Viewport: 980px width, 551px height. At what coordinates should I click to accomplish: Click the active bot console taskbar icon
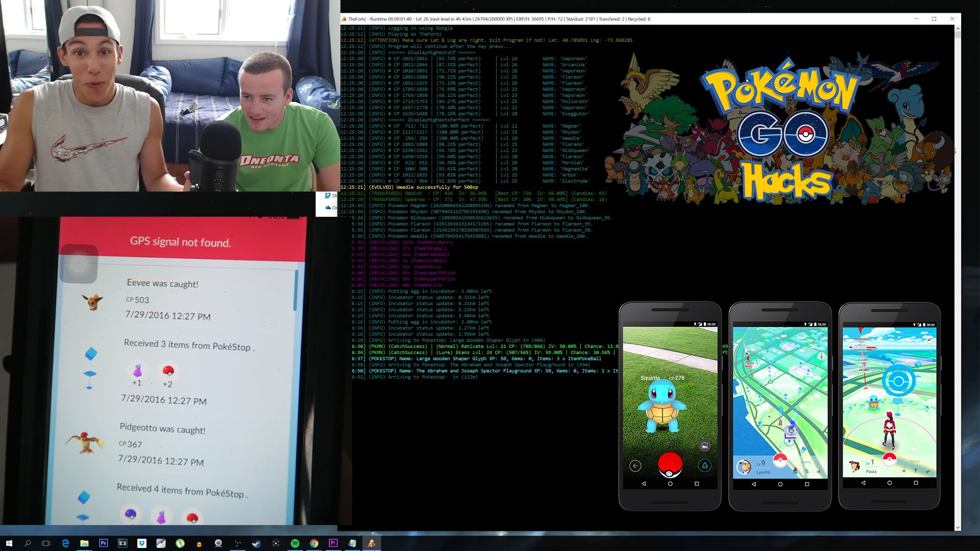coord(372,543)
